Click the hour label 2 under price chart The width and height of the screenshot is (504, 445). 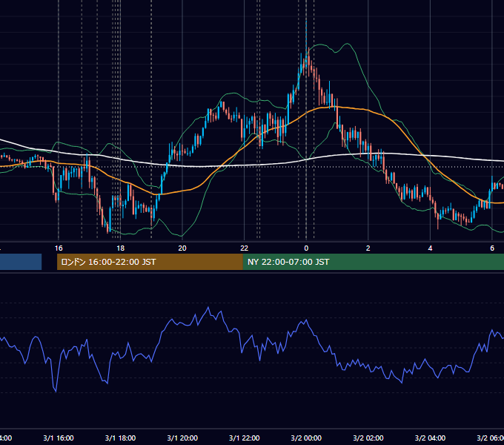point(368,248)
